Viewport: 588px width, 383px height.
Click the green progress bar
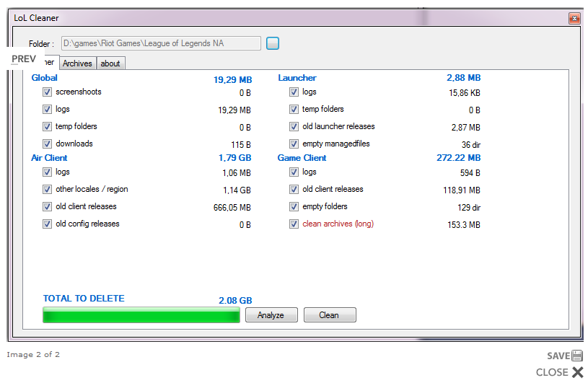(x=141, y=314)
